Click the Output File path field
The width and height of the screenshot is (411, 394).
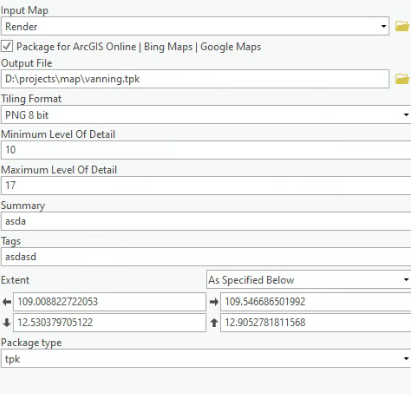pyautogui.click(x=195, y=79)
